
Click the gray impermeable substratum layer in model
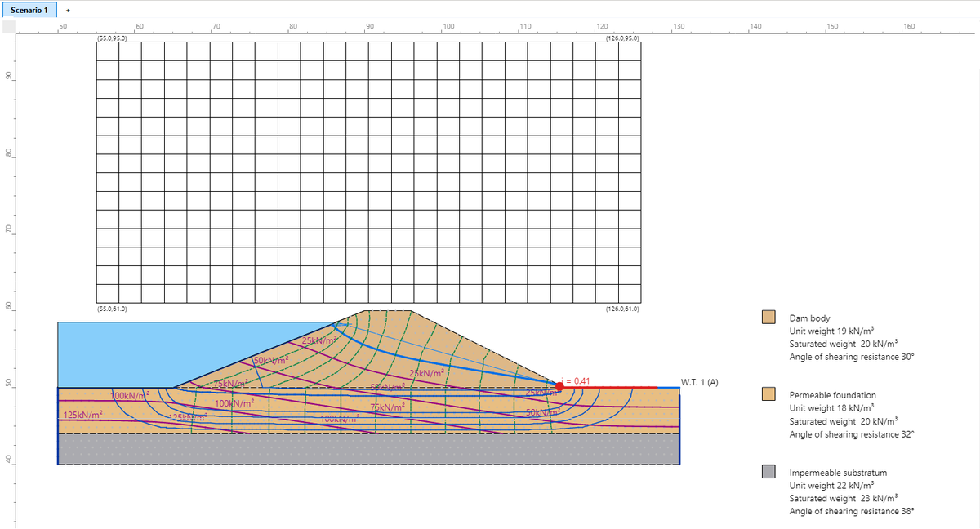point(367,449)
